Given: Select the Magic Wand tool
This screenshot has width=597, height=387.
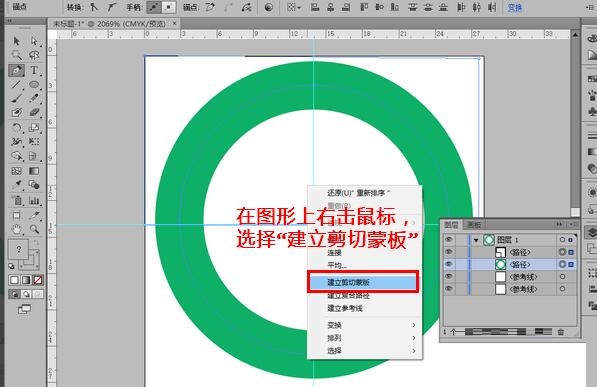Looking at the screenshot, I should click(x=16, y=55).
